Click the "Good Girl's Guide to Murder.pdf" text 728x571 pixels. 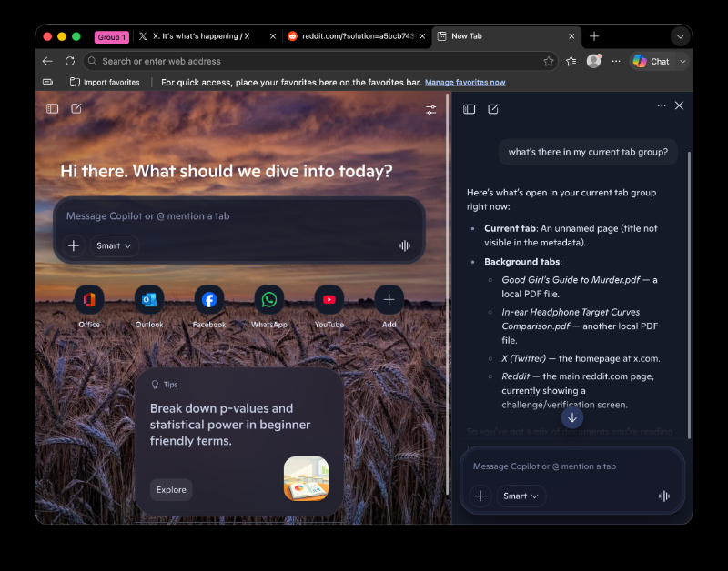[571, 280]
